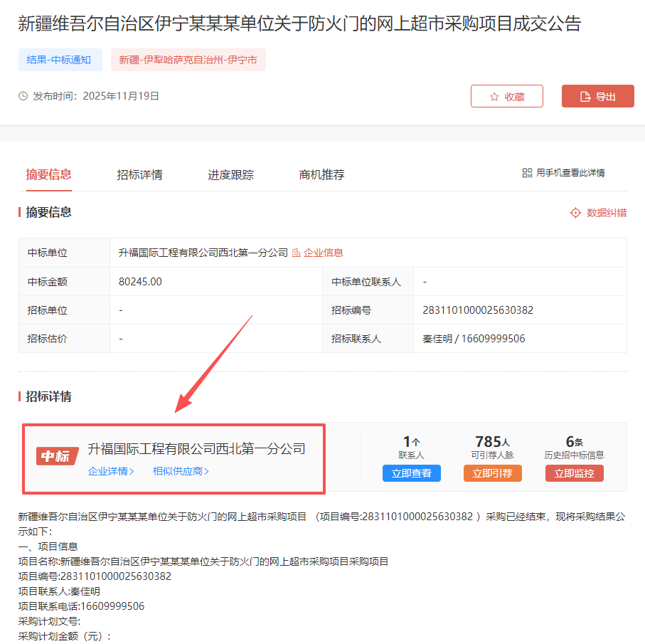Image resolution: width=645 pixels, height=644 pixels.
Task: Click the 导出 export button
Action: pos(597,97)
